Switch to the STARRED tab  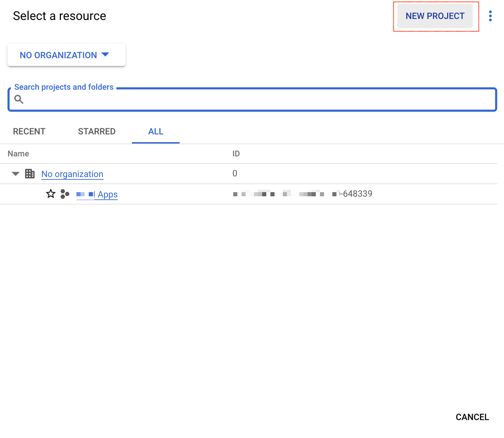click(x=97, y=132)
